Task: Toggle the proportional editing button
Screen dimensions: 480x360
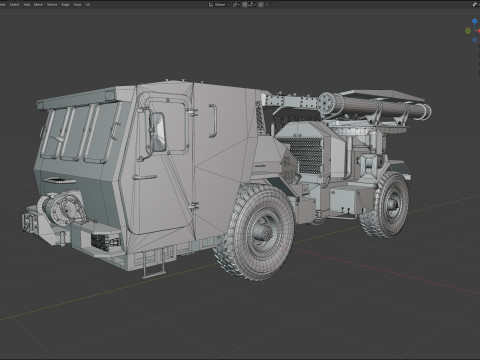Action: [261, 5]
